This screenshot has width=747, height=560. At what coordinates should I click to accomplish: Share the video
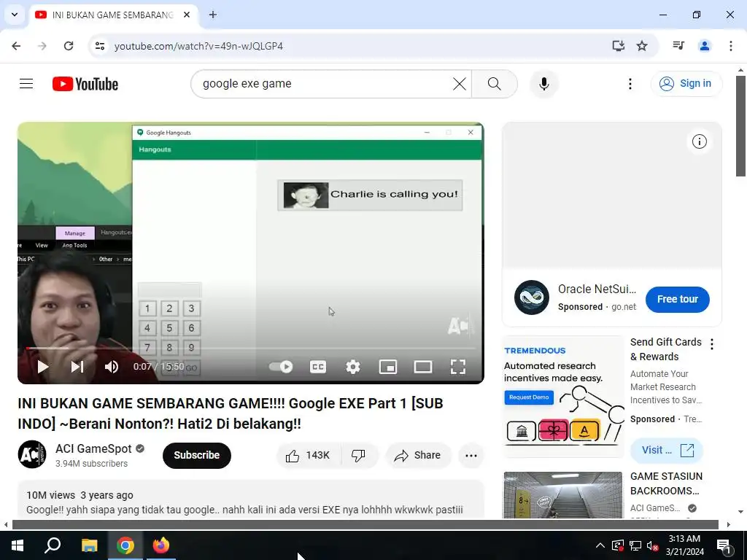coord(417,456)
